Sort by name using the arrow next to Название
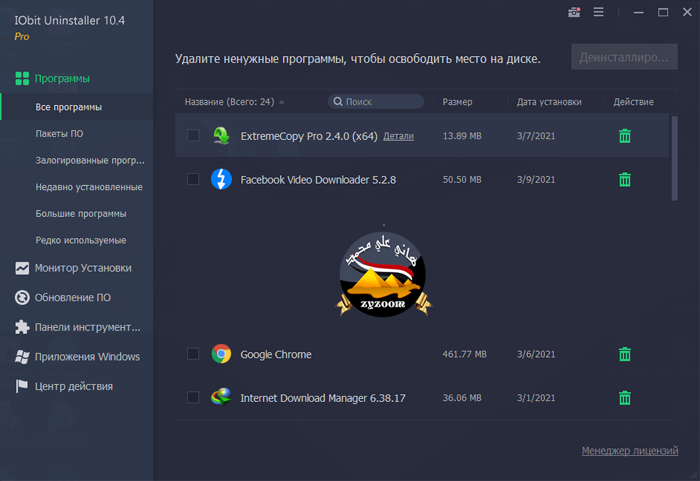This screenshot has height=481, width=700. [x=282, y=102]
